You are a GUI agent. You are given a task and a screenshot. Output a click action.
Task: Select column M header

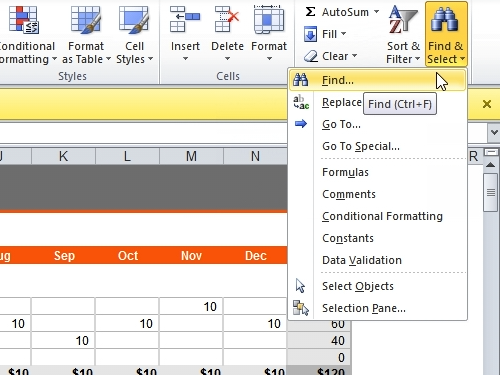191,156
